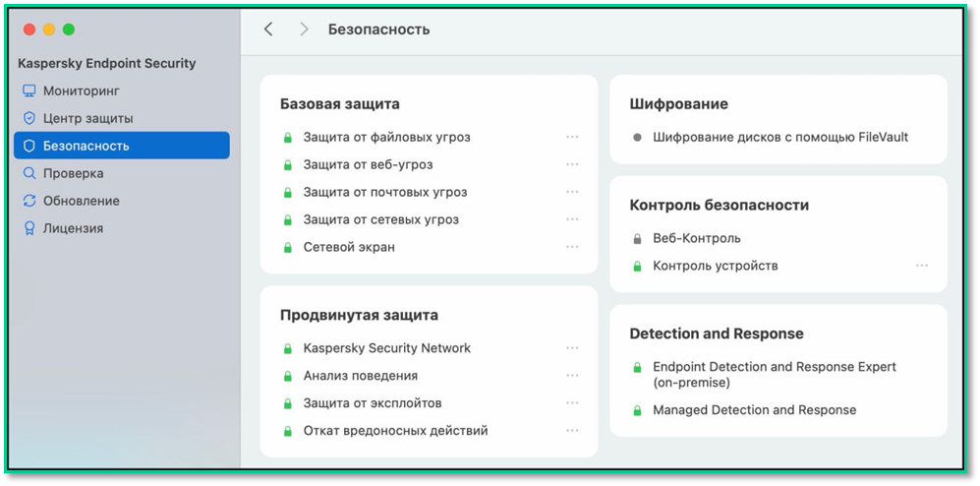Click the forward navigation arrow

(304, 29)
